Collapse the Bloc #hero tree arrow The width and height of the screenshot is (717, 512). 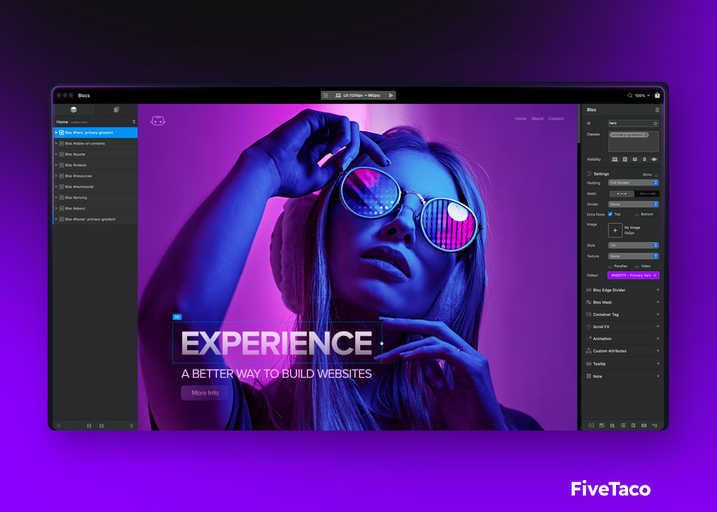pos(56,133)
